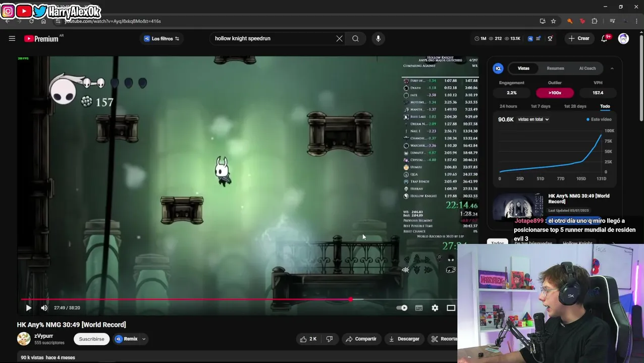Bookmark this page with the star
This screenshot has width=644, height=363.
[554, 21]
